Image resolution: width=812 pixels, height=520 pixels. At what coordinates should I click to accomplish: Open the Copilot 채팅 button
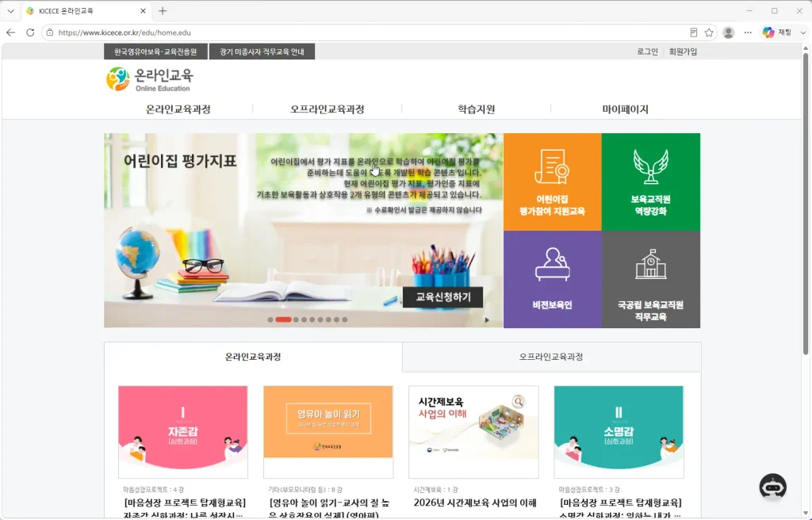click(x=777, y=32)
